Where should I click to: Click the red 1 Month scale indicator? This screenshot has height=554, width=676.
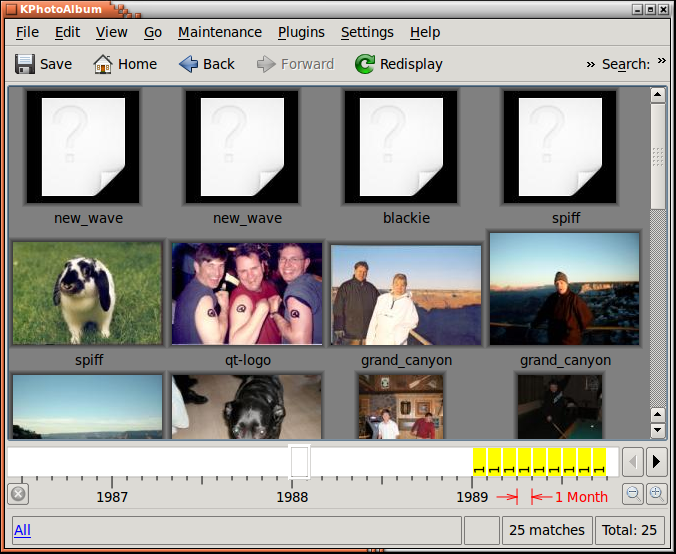pyautogui.click(x=552, y=497)
